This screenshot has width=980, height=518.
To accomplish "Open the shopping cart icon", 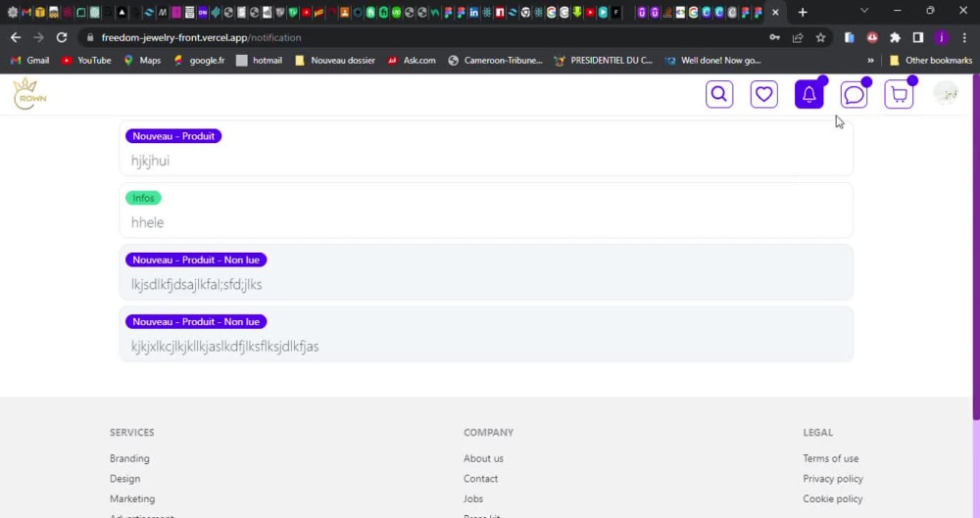I will [x=899, y=94].
